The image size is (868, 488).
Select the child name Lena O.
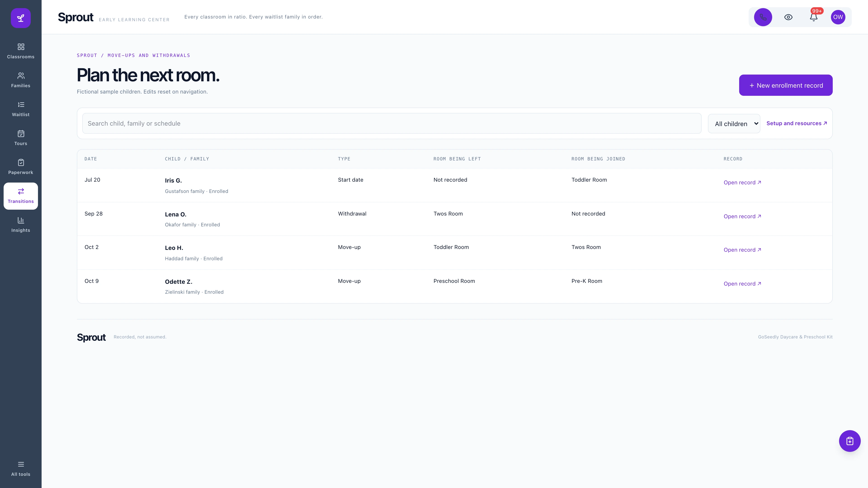176,214
